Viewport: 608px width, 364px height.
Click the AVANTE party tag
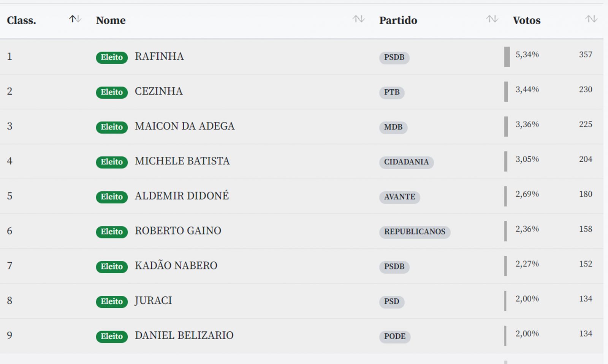399,197
